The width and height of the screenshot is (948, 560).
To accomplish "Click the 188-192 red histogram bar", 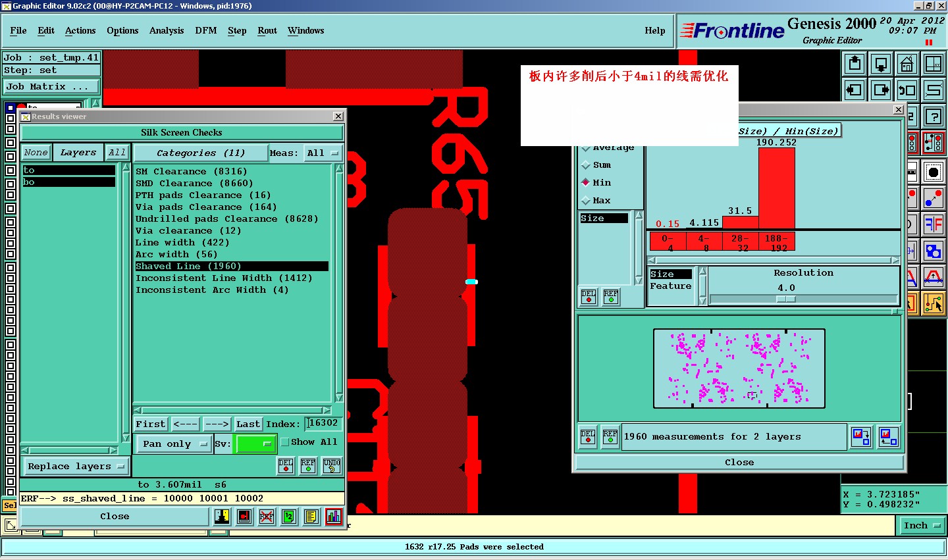I will tap(777, 188).
